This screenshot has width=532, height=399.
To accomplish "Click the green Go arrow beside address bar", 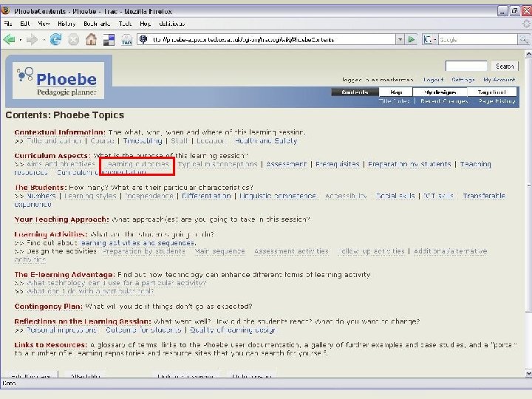I will pyautogui.click(x=412, y=39).
